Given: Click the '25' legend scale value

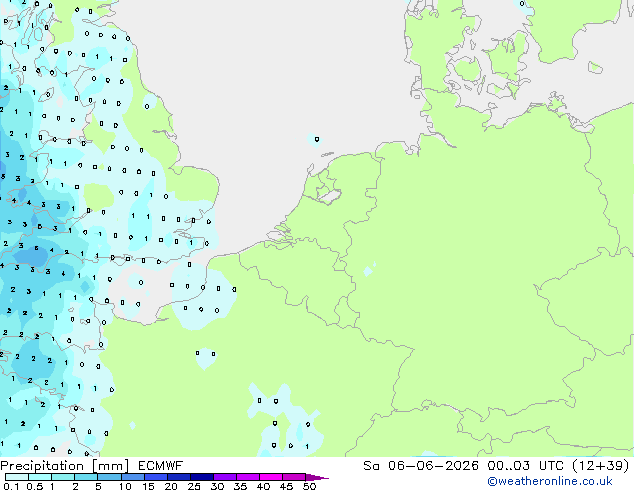Looking at the screenshot, I should (194, 486).
